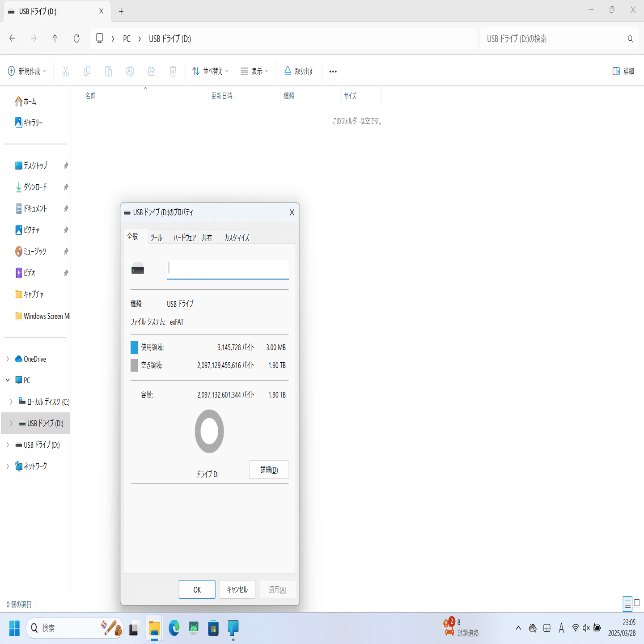Open the 新規作成 dropdown
The width and height of the screenshot is (644, 644).
(x=27, y=71)
